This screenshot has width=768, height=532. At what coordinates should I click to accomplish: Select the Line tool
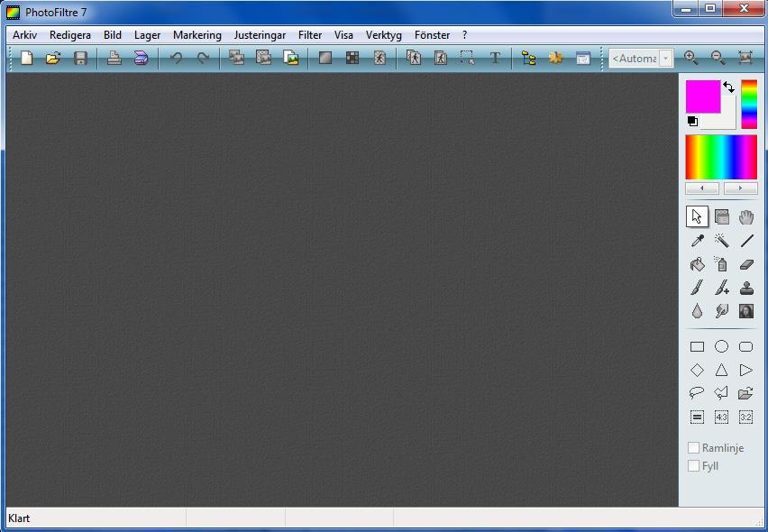pyautogui.click(x=746, y=241)
